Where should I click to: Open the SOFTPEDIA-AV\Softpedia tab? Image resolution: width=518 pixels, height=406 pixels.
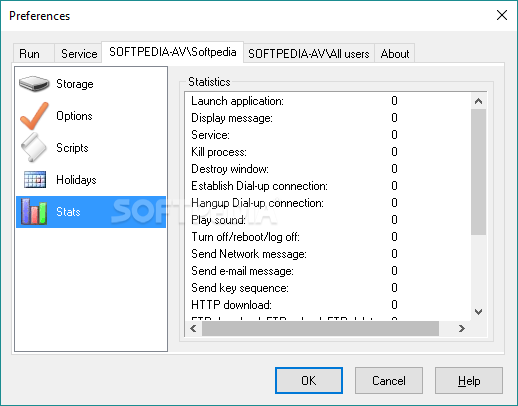173,52
